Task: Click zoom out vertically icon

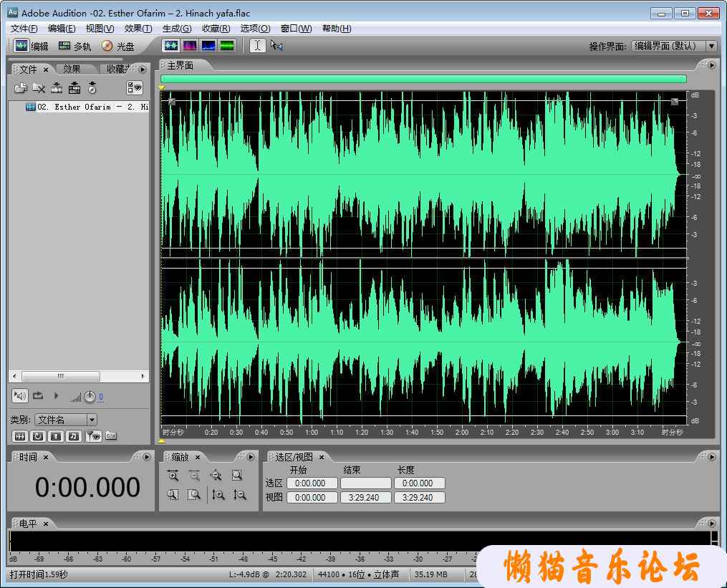Action: pyautogui.click(x=239, y=495)
